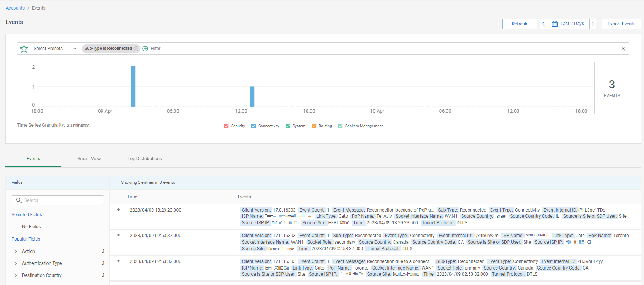Screen dimensions: 644x285
Task: Go to previous time range arrow
Action: (x=543, y=24)
